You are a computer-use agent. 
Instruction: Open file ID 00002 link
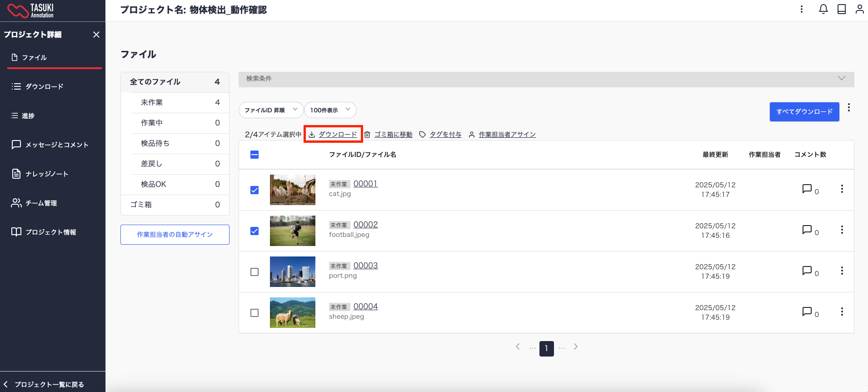point(366,225)
